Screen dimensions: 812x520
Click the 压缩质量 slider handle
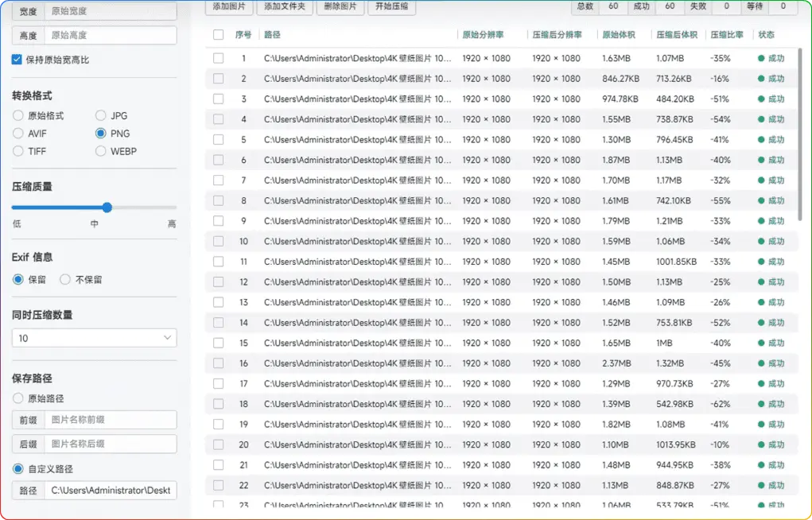click(107, 208)
